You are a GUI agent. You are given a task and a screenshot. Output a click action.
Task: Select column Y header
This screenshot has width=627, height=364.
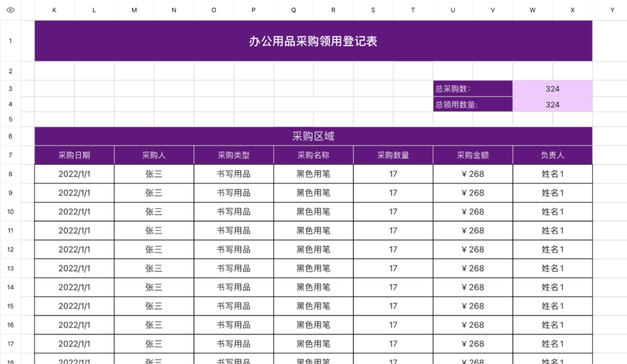coord(612,10)
